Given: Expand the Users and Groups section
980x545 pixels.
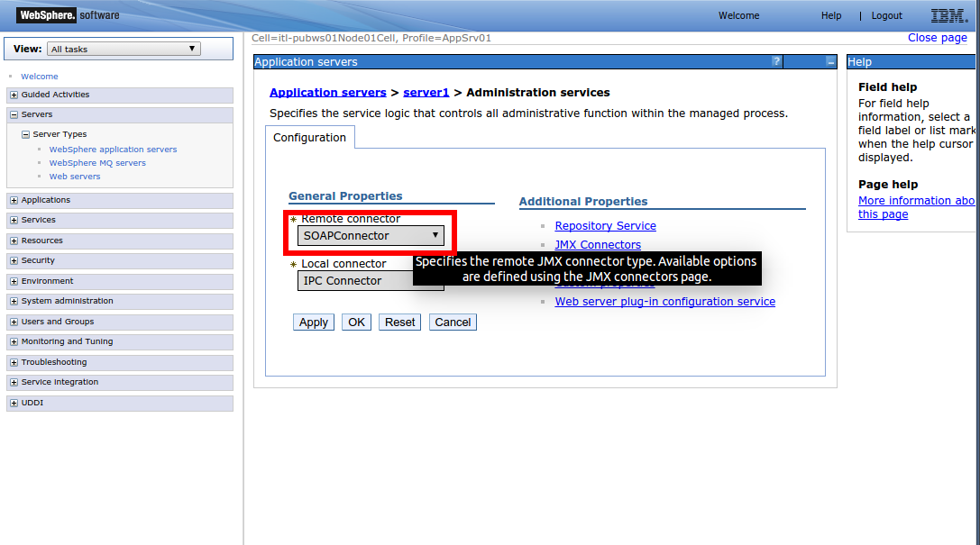Looking at the screenshot, I should pyautogui.click(x=14, y=322).
